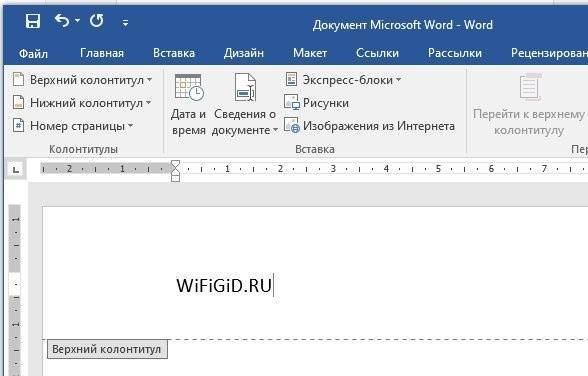Save the document with the floppy disk icon
This screenshot has height=376, width=588.
coord(33,21)
